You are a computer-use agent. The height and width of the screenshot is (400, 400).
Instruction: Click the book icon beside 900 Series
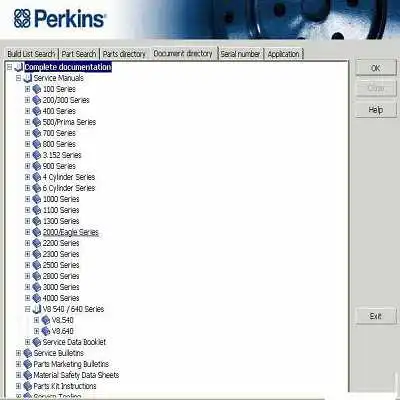[37, 166]
